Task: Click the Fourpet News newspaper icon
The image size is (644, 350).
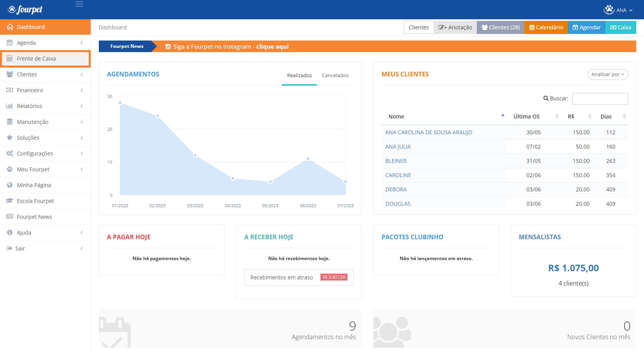Action: tap(10, 217)
